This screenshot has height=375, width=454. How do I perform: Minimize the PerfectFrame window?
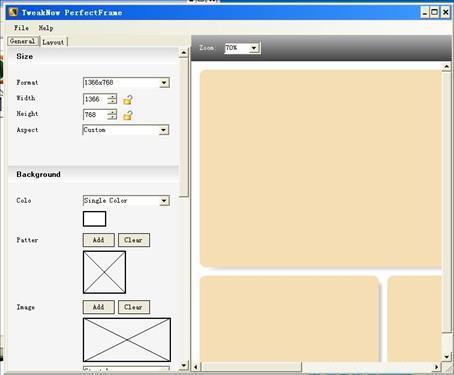pyautogui.click(x=424, y=13)
